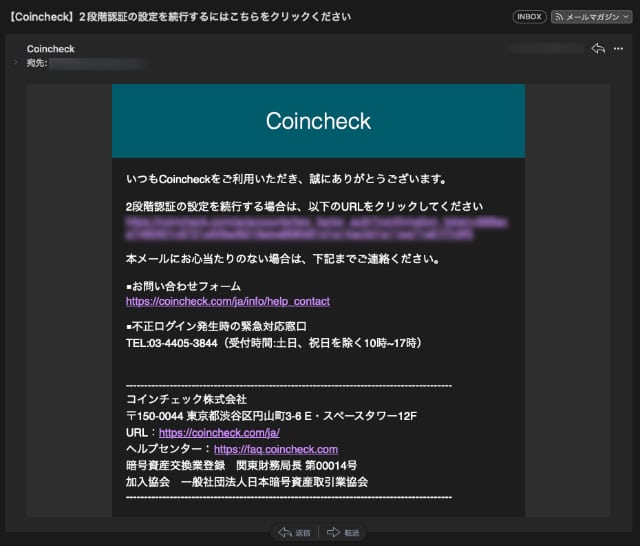Click the INBOX label badge

529,17
